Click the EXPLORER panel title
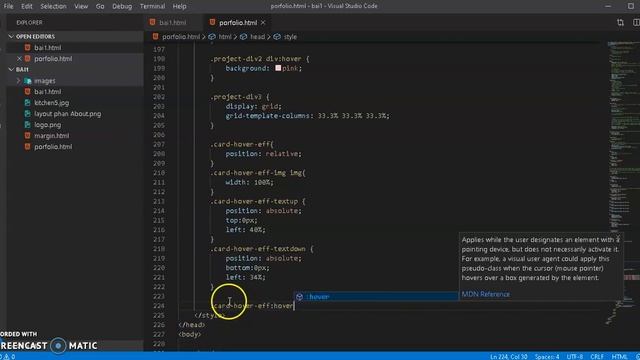The width and height of the screenshot is (640, 360). coord(29,23)
